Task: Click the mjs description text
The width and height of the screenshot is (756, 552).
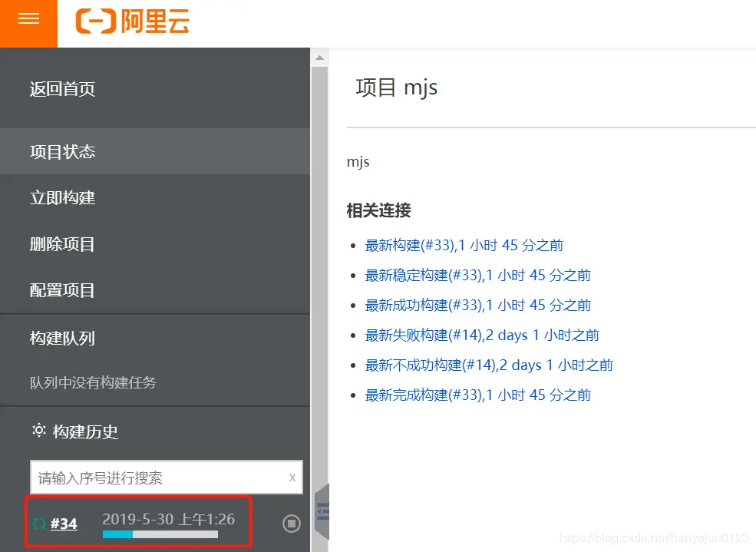Action: (358, 162)
